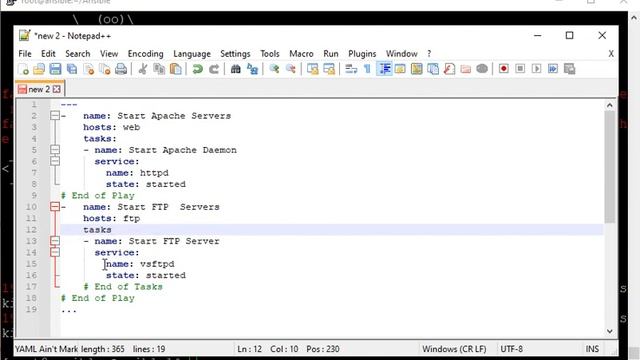Open the Edit menu
640x360 pixels.
(x=48, y=54)
